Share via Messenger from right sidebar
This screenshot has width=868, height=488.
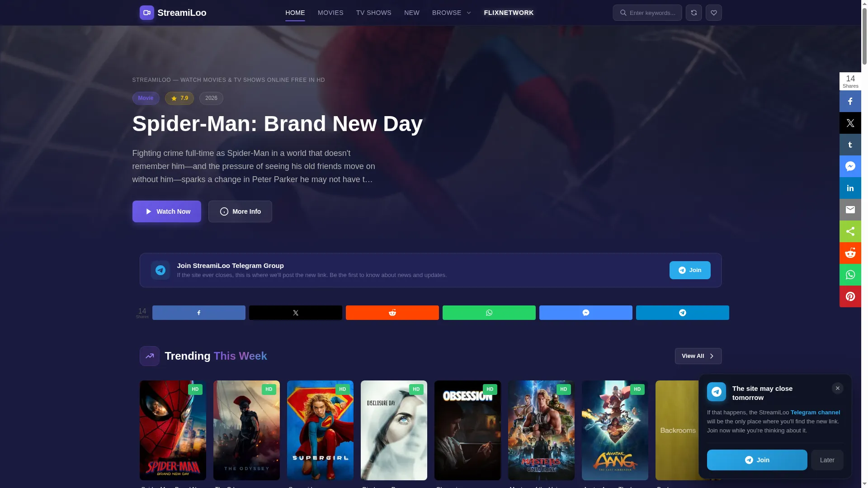850,166
